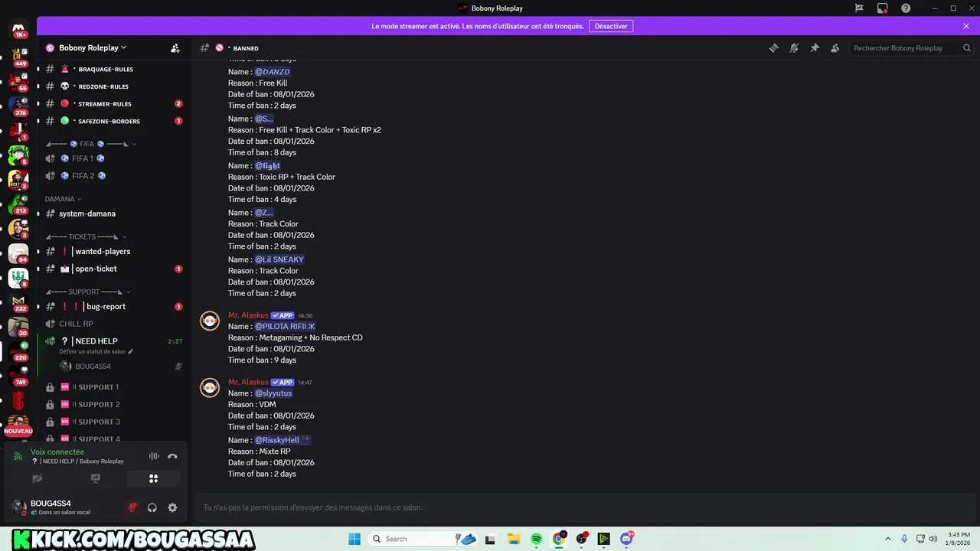The height and width of the screenshot is (551, 980).
Task: Open the Windows Start menu
Action: click(x=354, y=539)
